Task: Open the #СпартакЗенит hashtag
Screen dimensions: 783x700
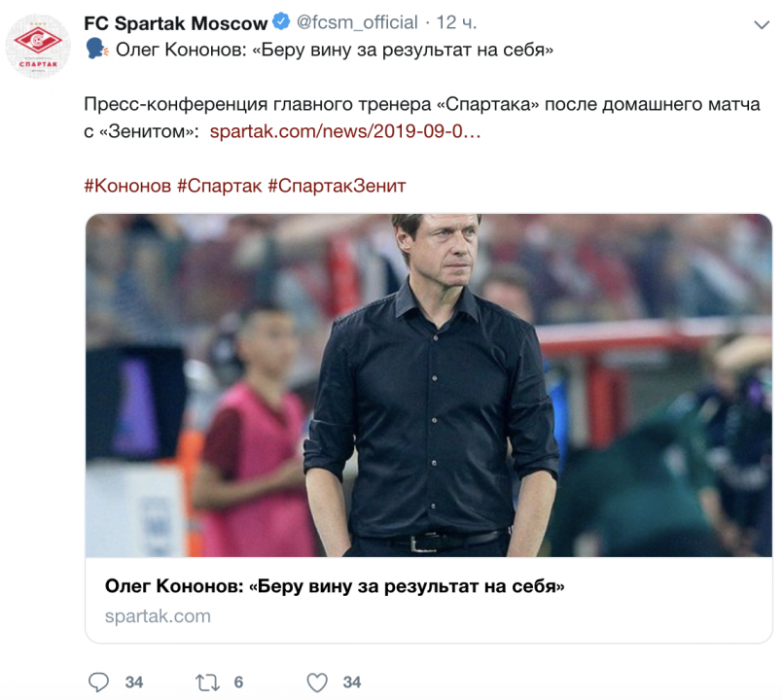Action: click(337, 185)
